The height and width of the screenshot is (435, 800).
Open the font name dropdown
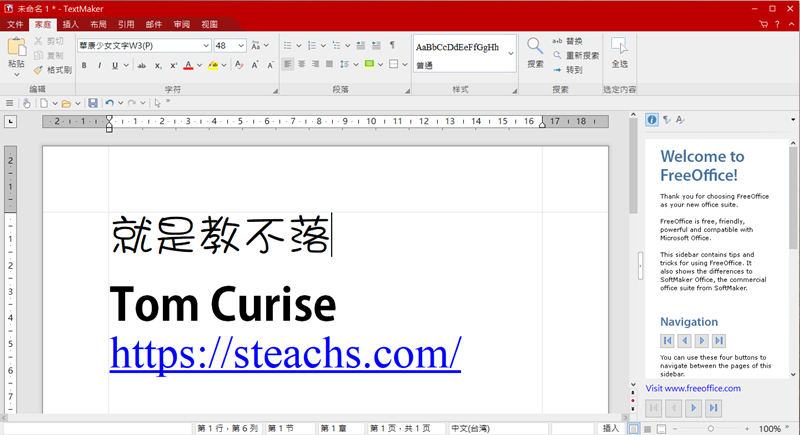point(206,46)
